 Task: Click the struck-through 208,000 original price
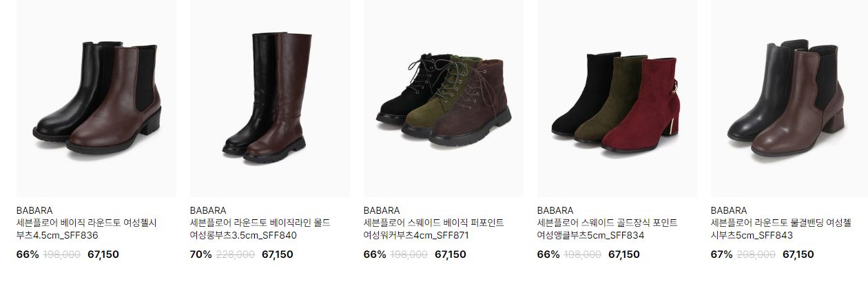click(756, 254)
